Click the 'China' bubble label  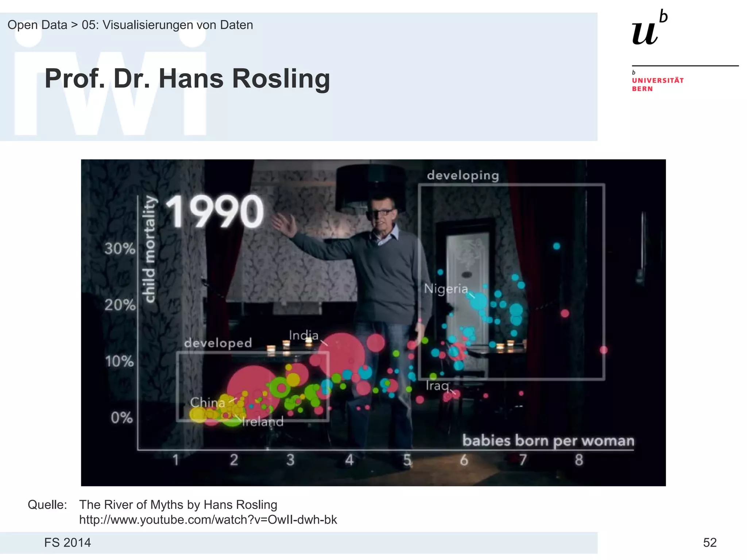(208, 402)
